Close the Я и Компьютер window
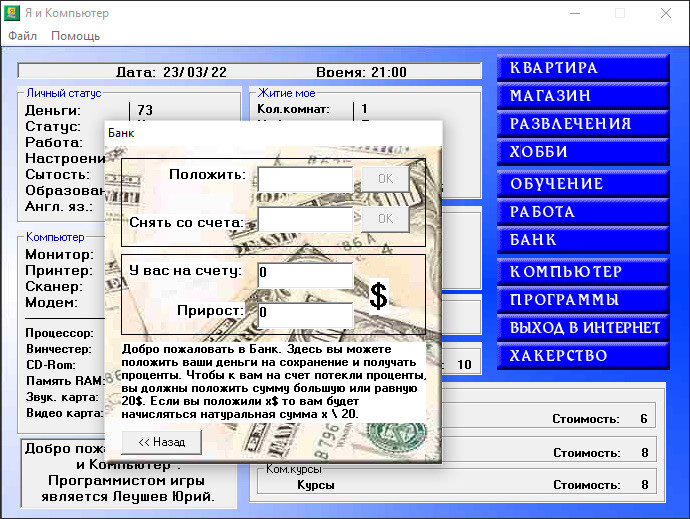This screenshot has width=690, height=519. click(x=666, y=13)
